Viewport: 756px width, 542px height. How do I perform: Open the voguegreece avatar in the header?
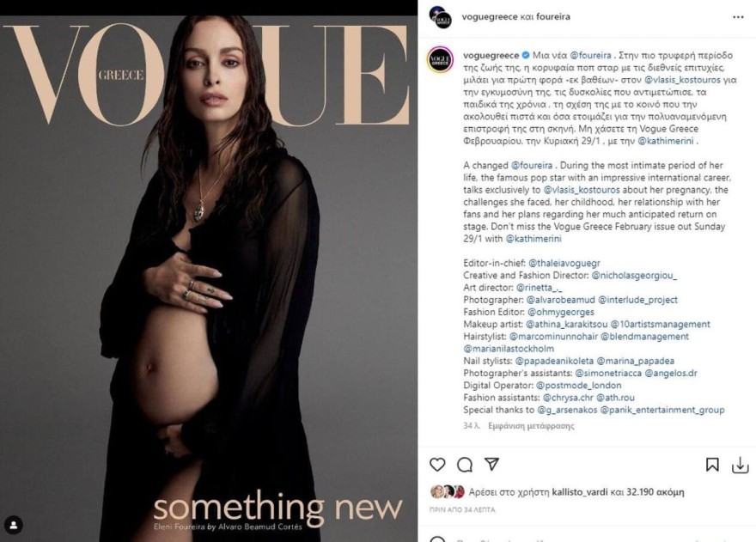pos(440,17)
